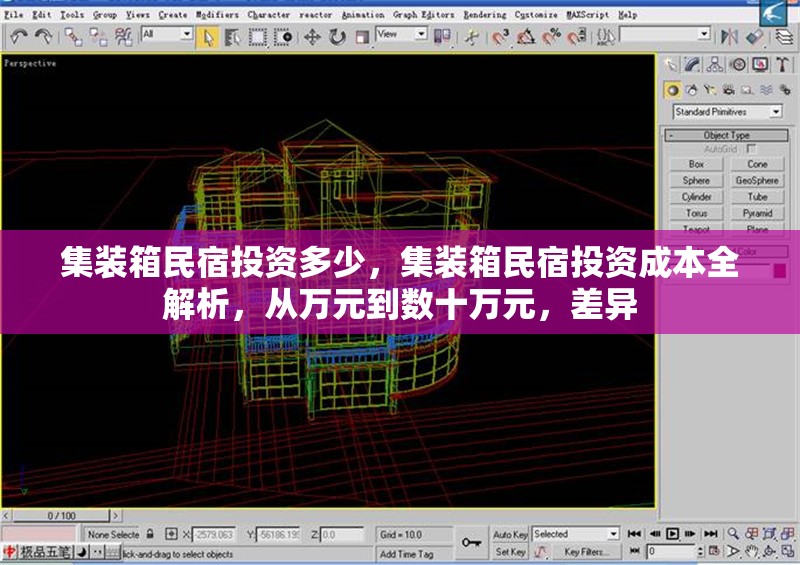Switch to the Motion command panel tab
Screen dimensions: 800x565
(x=737, y=64)
